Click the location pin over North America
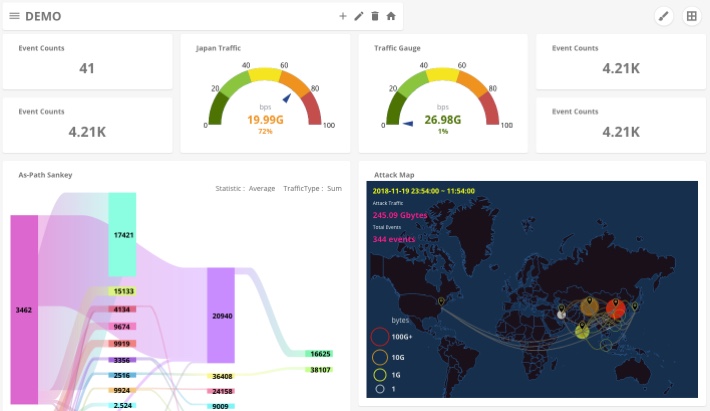The image size is (710, 411). (440, 298)
